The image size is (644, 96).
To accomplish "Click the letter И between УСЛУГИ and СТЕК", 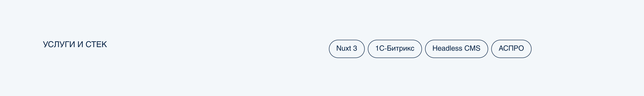I will [80, 45].
